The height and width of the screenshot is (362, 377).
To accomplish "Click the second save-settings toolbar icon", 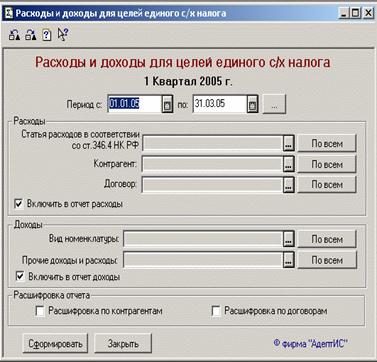I will pyautogui.click(x=31, y=35).
